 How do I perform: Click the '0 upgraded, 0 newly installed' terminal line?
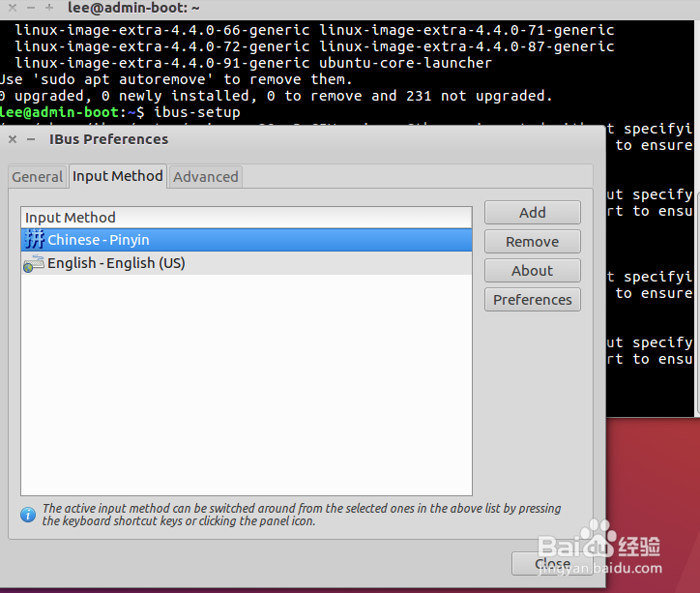(x=276, y=96)
